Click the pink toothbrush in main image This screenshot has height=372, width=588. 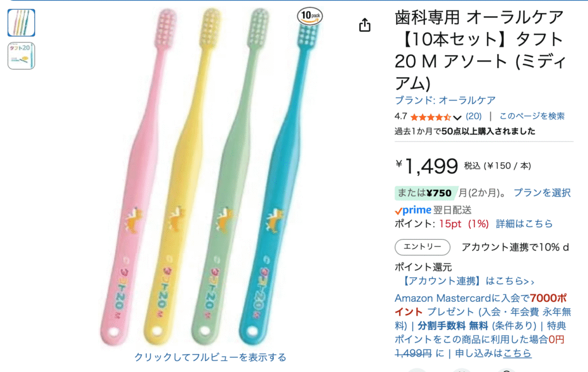tap(137, 177)
